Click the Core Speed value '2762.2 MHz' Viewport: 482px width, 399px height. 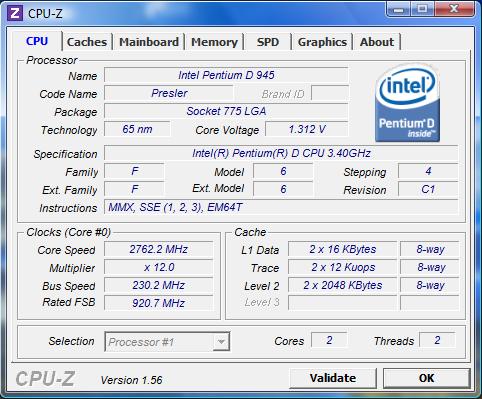coord(158,249)
